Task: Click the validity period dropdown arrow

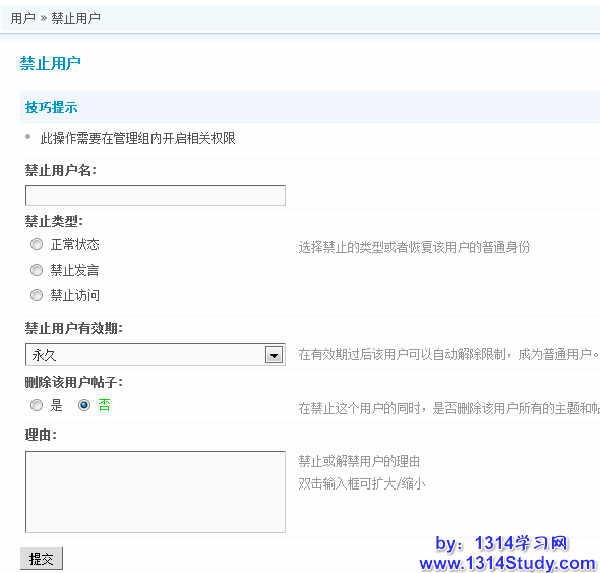Action: pos(273,355)
